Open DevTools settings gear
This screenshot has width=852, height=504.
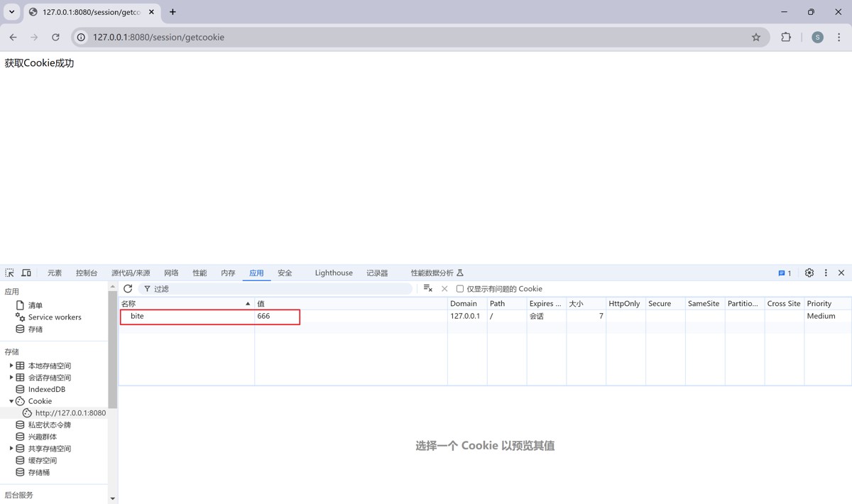pyautogui.click(x=809, y=273)
